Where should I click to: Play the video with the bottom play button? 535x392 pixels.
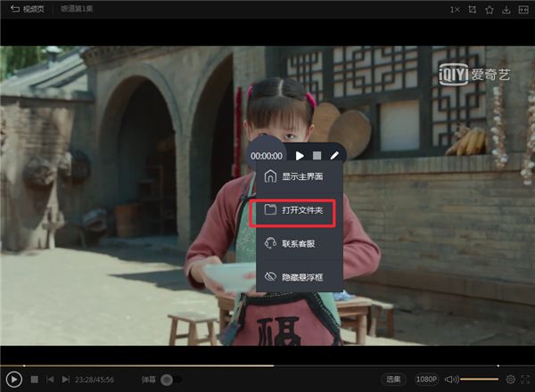14,380
